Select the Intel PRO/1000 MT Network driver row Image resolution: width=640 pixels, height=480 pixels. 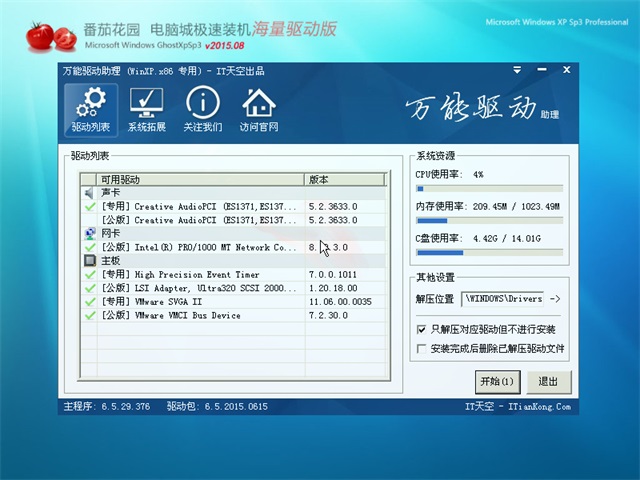coord(200,247)
